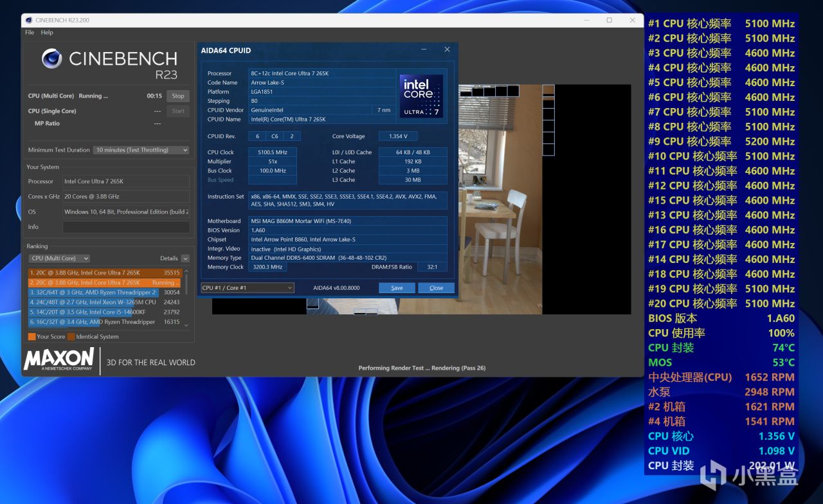
Task: Click the Core Voltage value 1.354 V
Action: tap(398, 136)
